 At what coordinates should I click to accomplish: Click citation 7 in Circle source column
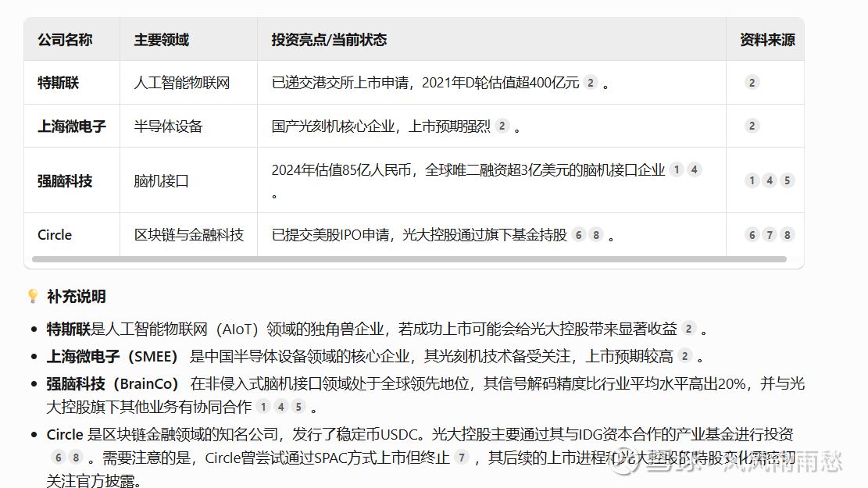click(770, 234)
